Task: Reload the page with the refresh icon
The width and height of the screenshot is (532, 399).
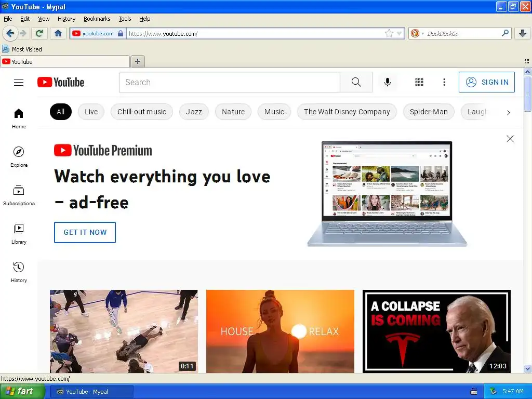Action: [39, 33]
